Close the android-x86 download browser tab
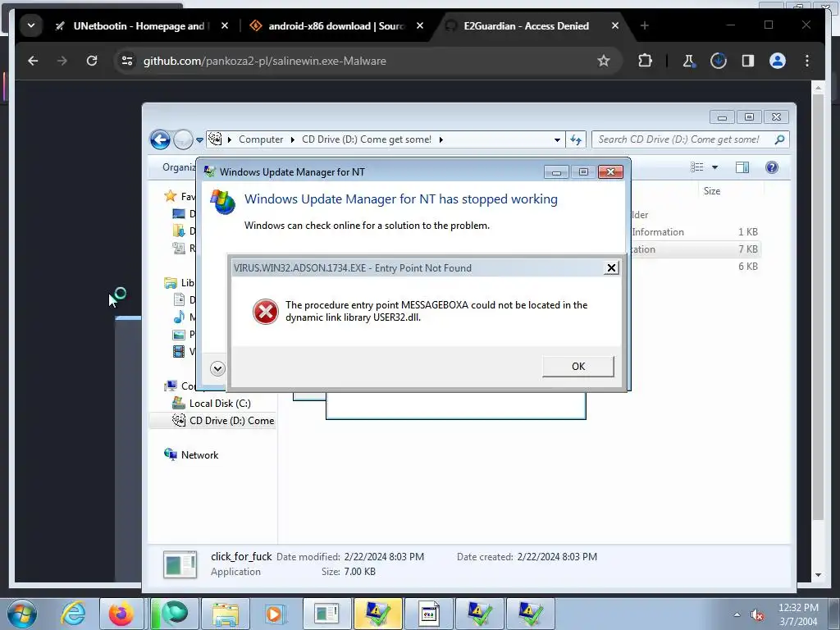840x630 pixels. (x=420, y=25)
